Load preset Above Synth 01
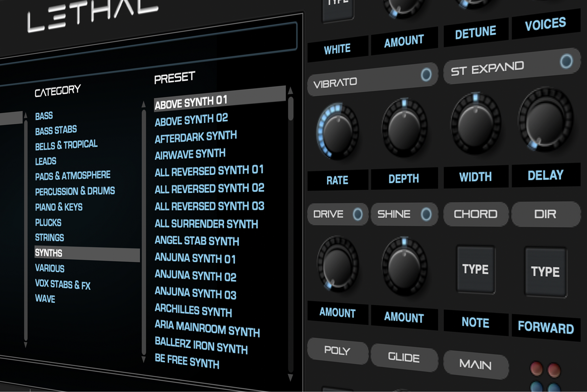Viewport: 587px width, 392px height. [x=219, y=99]
